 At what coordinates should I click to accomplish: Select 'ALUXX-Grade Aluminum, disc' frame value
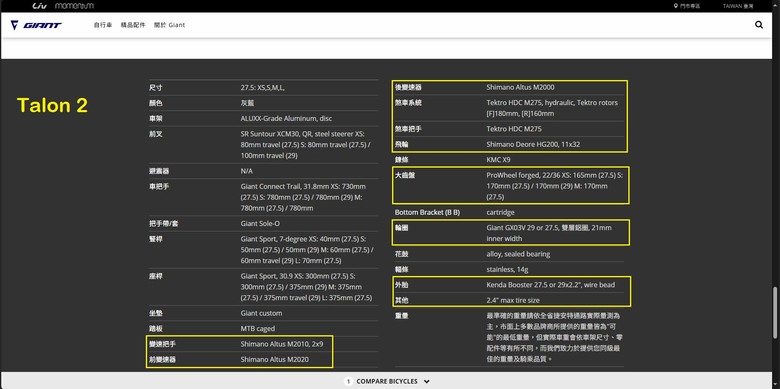coord(286,118)
